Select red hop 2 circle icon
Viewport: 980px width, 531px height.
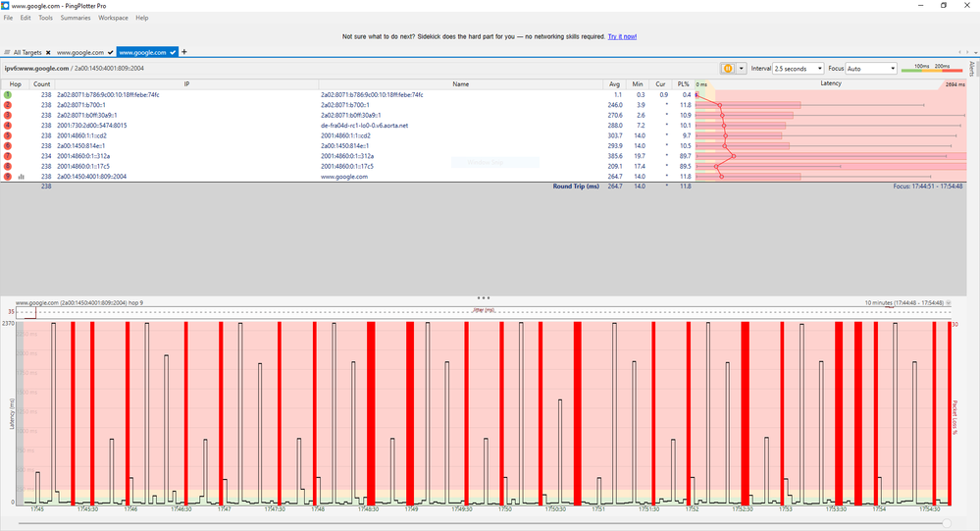pos(8,104)
